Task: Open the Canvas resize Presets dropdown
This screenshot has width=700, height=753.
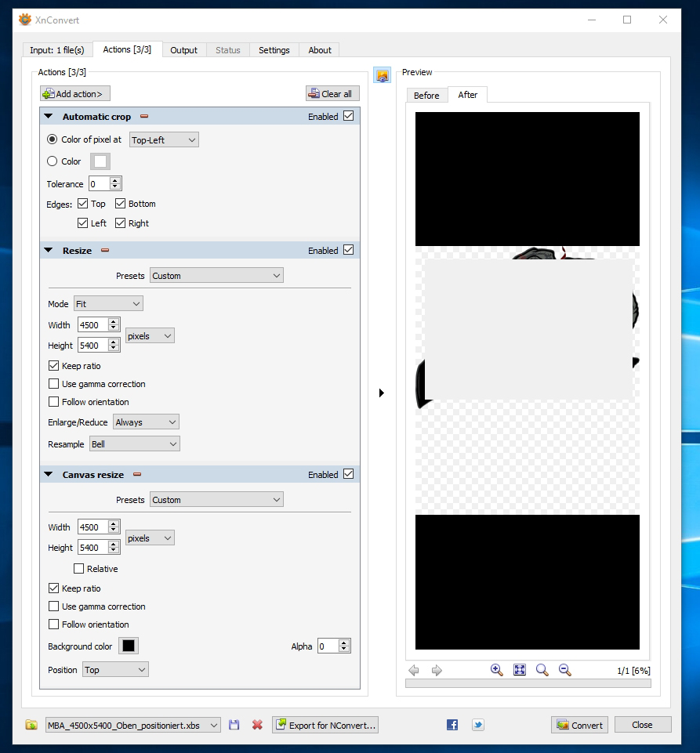Action: (216, 499)
